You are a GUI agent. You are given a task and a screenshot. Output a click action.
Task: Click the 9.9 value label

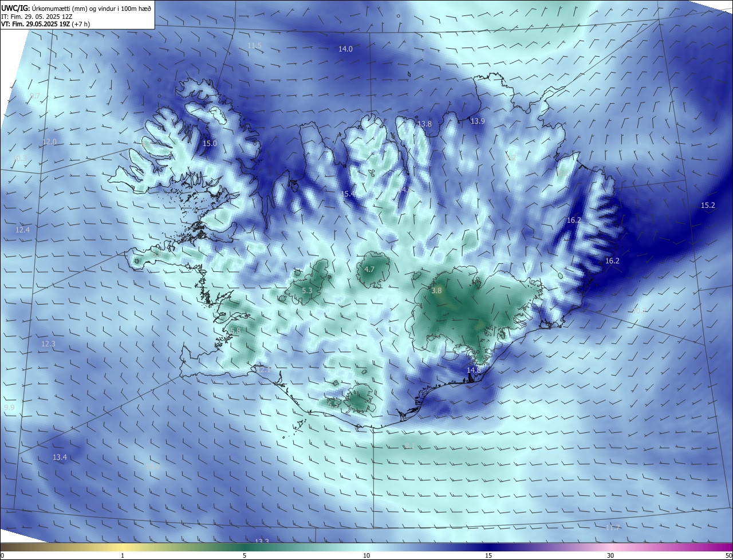pyautogui.click(x=9, y=407)
